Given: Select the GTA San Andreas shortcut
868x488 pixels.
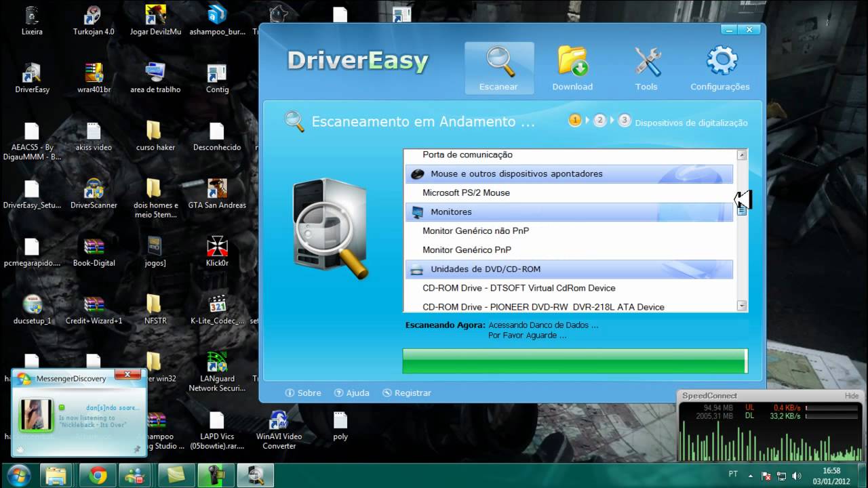Looking at the screenshot, I should click(x=217, y=194).
